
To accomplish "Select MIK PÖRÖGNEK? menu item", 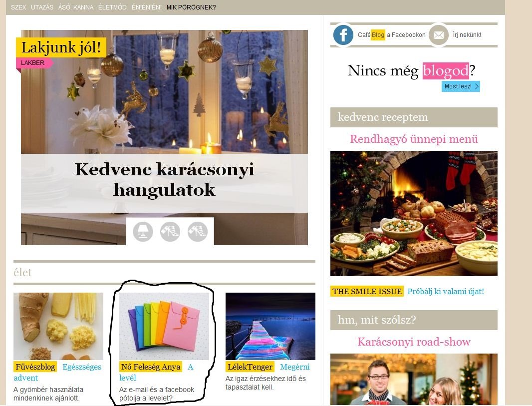I will tap(191, 7).
